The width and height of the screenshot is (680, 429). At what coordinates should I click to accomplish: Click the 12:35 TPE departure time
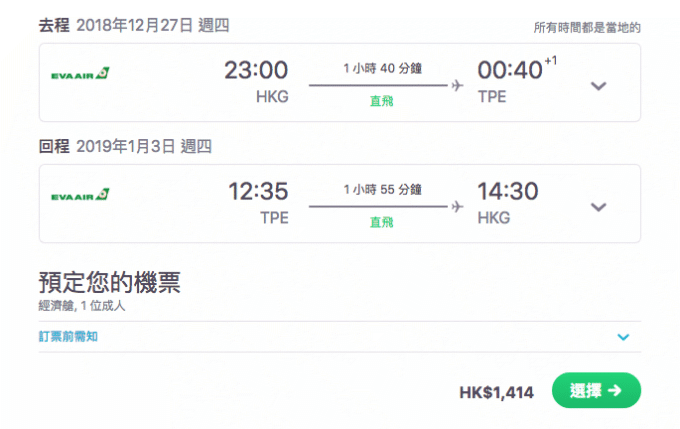pyautogui.click(x=258, y=191)
